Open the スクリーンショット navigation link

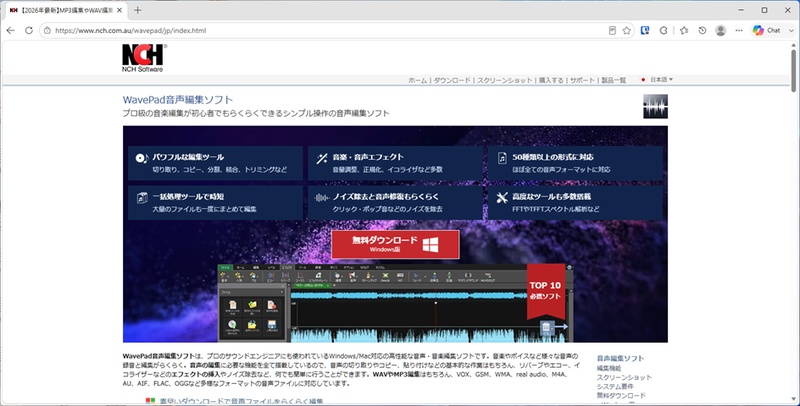505,81
